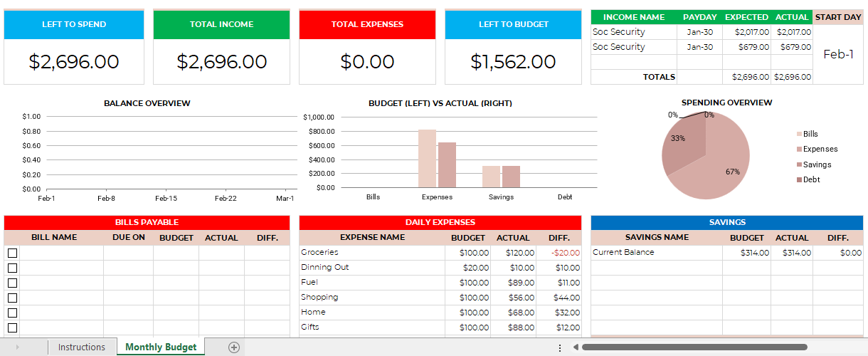The height and width of the screenshot is (356, 868).
Task: Click the sheet tab navigation arrow
Action: [x=17, y=347]
